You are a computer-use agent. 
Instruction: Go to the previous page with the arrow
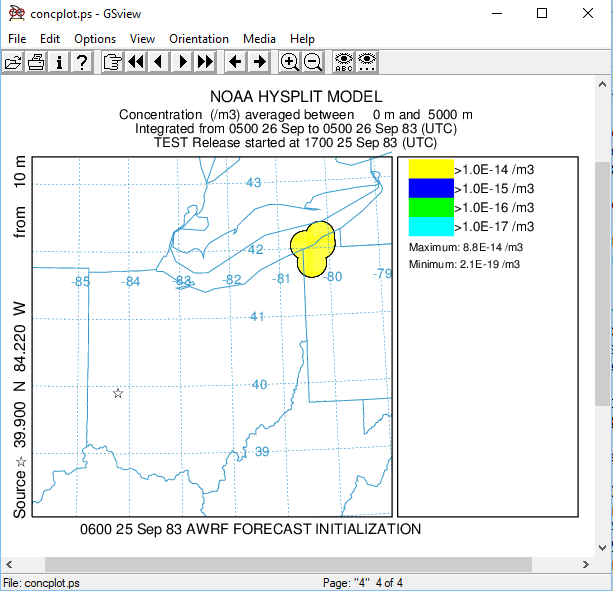(x=158, y=62)
